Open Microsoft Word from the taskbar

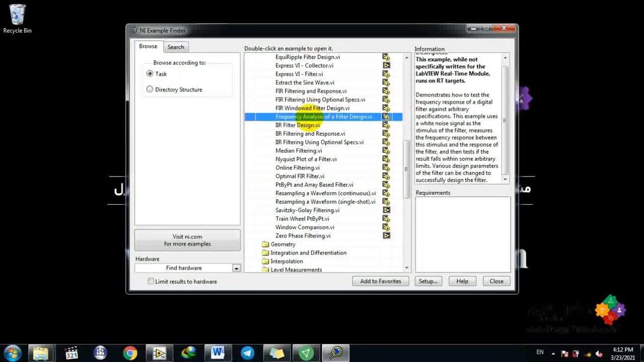217,353
